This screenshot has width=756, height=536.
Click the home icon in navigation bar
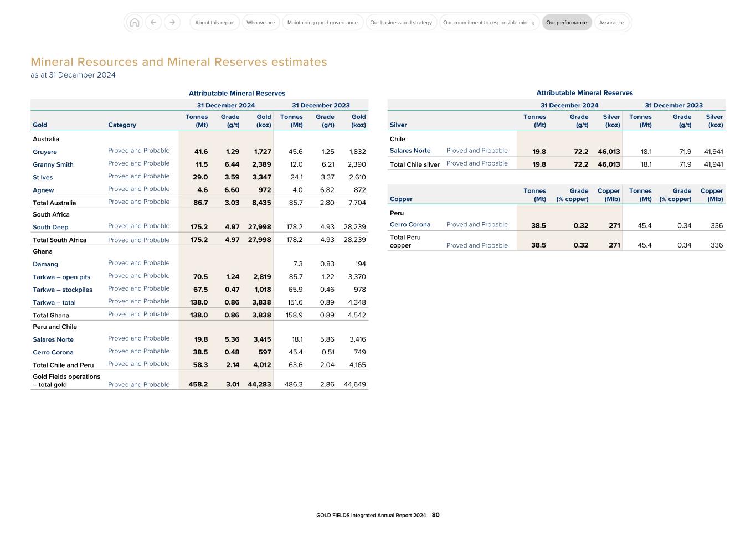tap(133, 22)
